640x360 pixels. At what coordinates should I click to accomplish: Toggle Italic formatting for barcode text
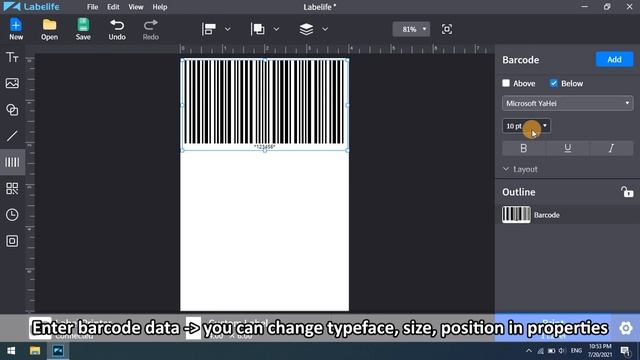[x=611, y=148]
